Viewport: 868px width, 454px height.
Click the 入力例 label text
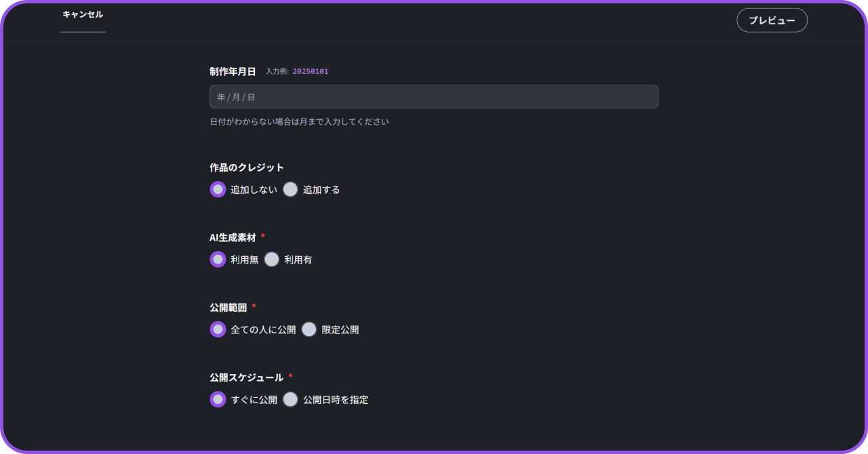277,71
